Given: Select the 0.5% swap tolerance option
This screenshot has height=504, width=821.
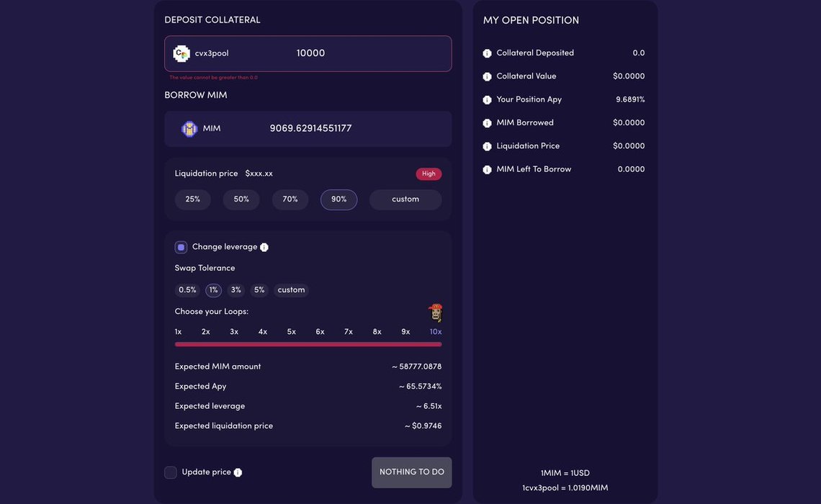Looking at the screenshot, I should pyautogui.click(x=187, y=290).
